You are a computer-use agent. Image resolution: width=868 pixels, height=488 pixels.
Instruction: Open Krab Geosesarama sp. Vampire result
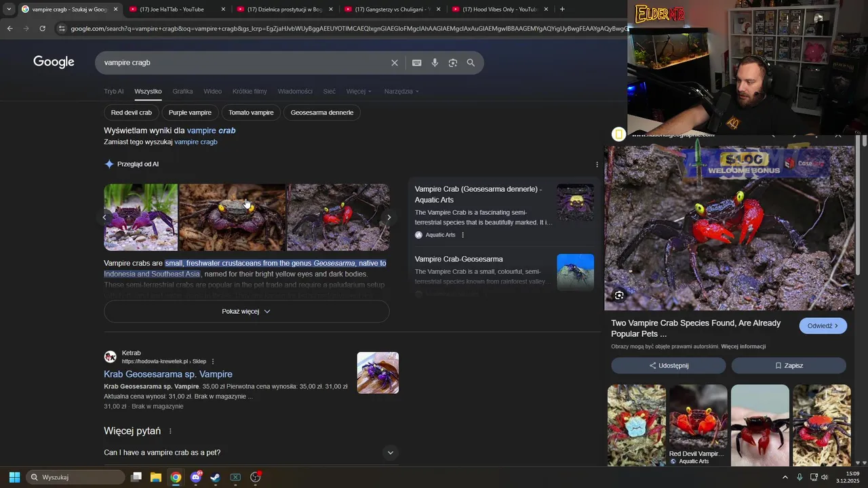(168, 374)
